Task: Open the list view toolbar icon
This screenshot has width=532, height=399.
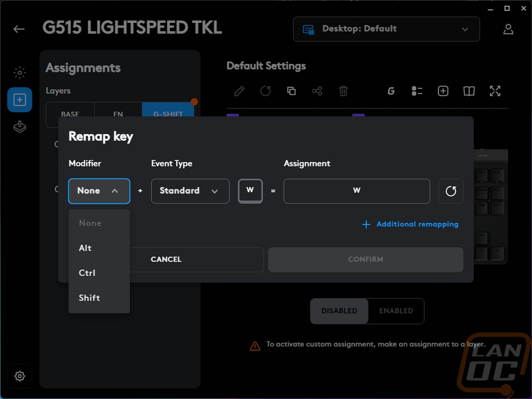Action: (417, 91)
